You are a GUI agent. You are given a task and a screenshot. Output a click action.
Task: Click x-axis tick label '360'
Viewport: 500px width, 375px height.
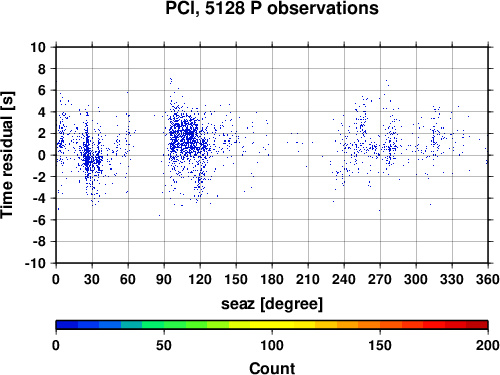pyautogui.click(x=488, y=279)
